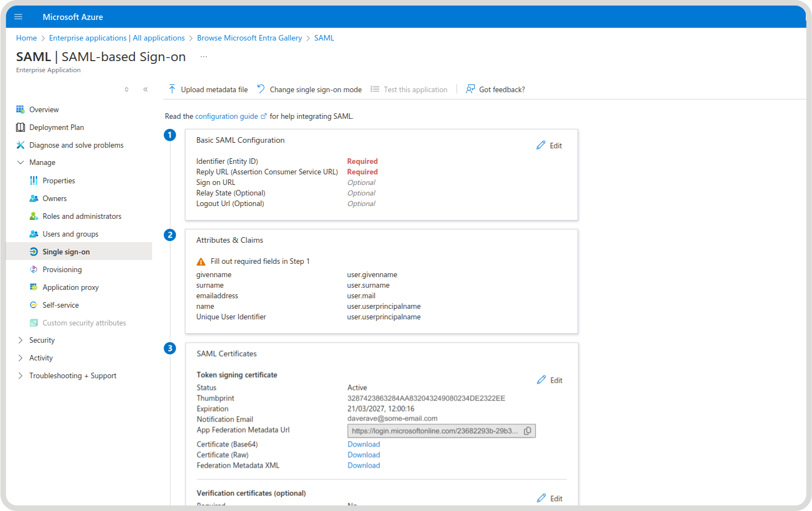This screenshot has height=511, width=812.
Task: Click the external link icon beside configuration guide
Action: (x=264, y=117)
